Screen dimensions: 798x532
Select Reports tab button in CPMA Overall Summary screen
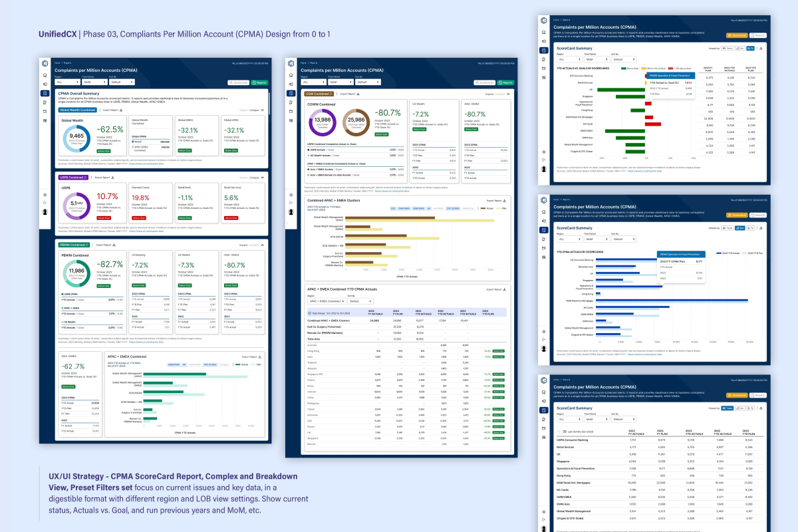[x=259, y=82]
